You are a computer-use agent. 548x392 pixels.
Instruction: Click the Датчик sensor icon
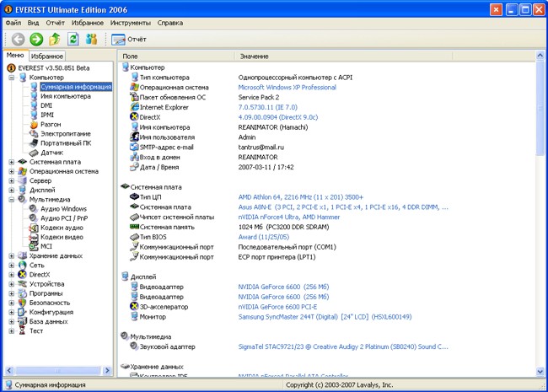(x=34, y=153)
